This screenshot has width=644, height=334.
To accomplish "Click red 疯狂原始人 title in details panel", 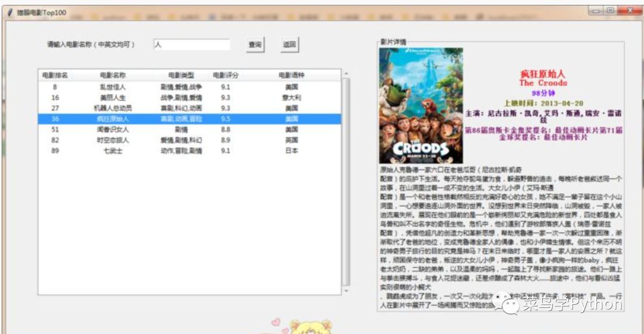I will click(x=543, y=74).
